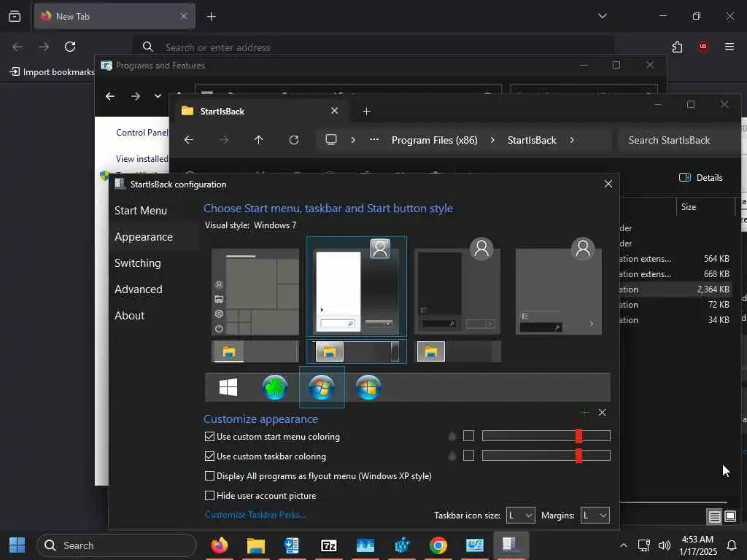
Task: Uncheck Use custom taskbar coloring
Action: click(209, 456)
